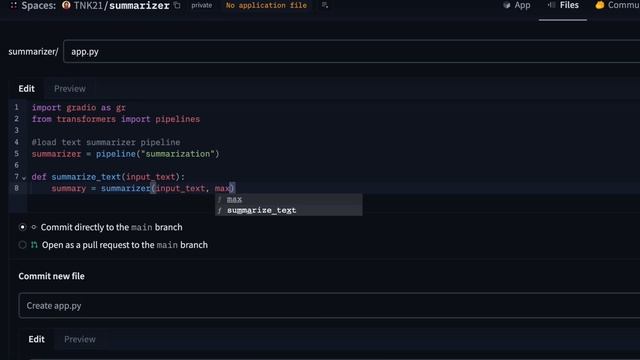The height and width of the screenshot is (360, 640).
Task: Open the Community tab
Action: pyautogui.click(x=617, y=5)
